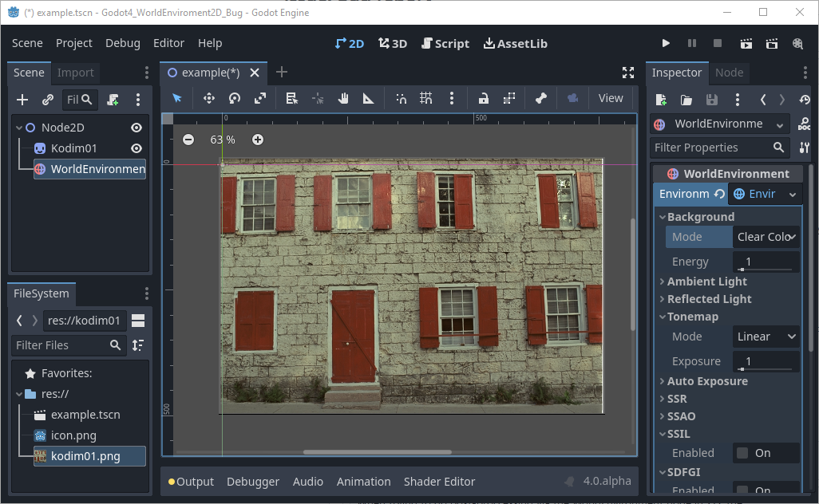Hide the Kodim01 sprite with its eye toggle
Screen dimensions: 819x504
click(x=136, y=148)
